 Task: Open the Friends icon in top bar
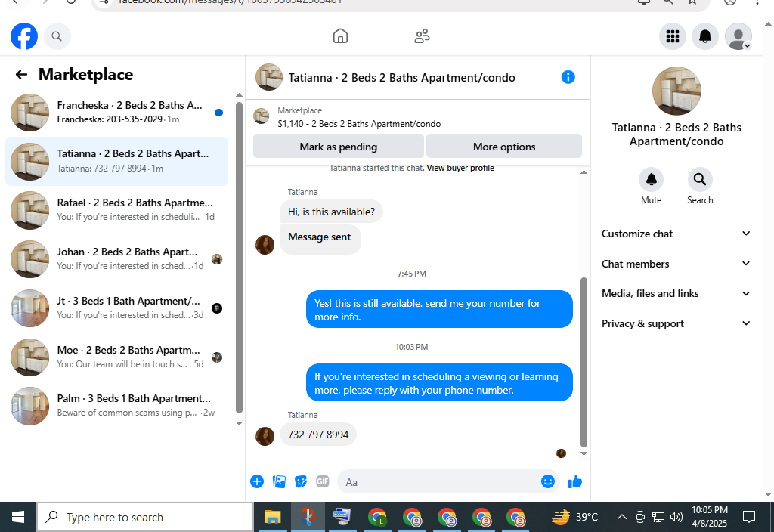coord(422,36)
